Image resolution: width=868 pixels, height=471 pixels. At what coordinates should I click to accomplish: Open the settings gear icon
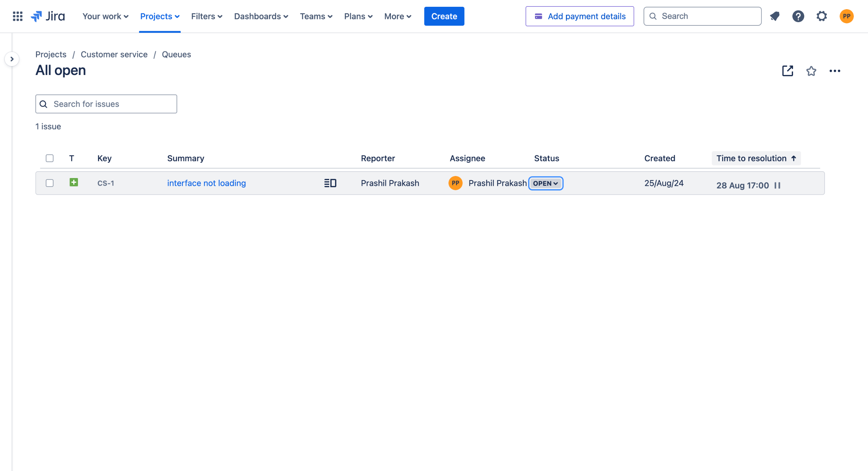[x=822, y=16]
